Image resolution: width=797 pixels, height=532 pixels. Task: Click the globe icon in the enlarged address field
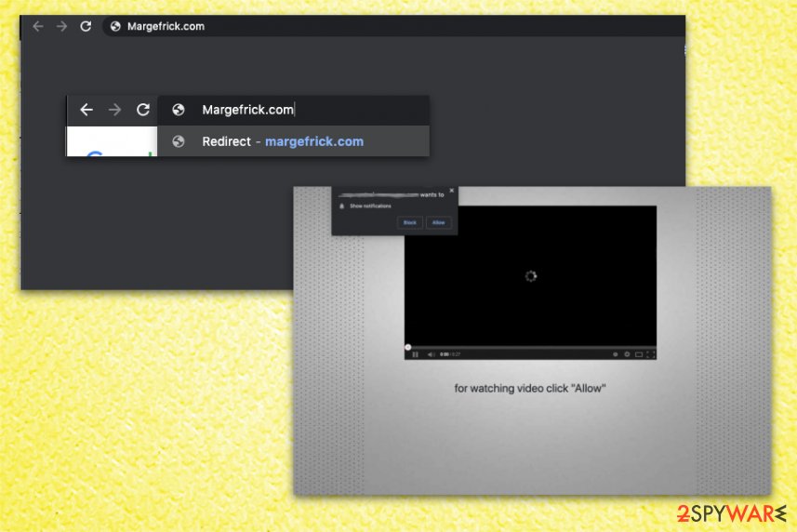coord(178,110)
